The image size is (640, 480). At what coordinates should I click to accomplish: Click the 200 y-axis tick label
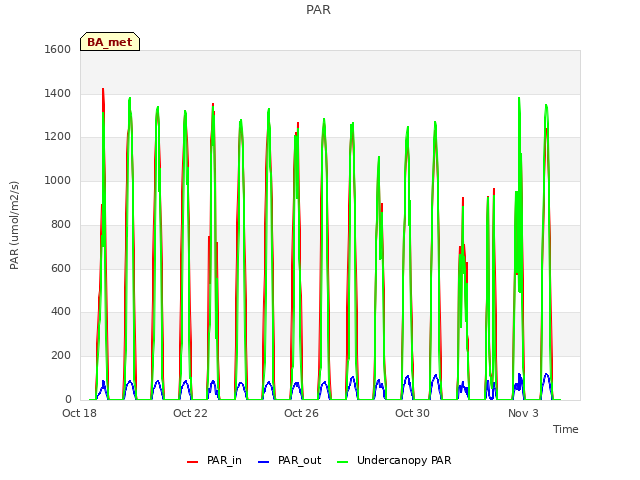pyautogui.click(x=61, y=356)
